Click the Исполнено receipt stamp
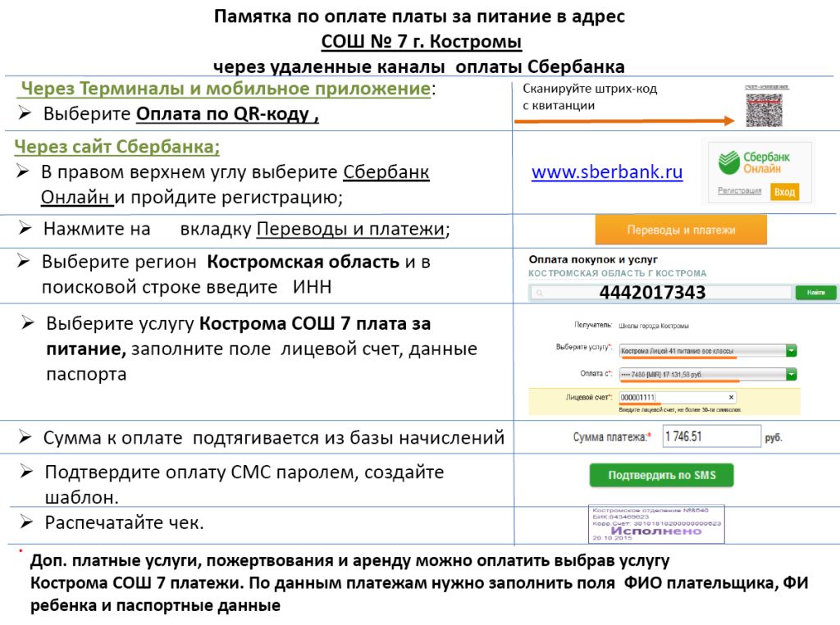Viewport: 840px width, 625px height. point(656,524)
